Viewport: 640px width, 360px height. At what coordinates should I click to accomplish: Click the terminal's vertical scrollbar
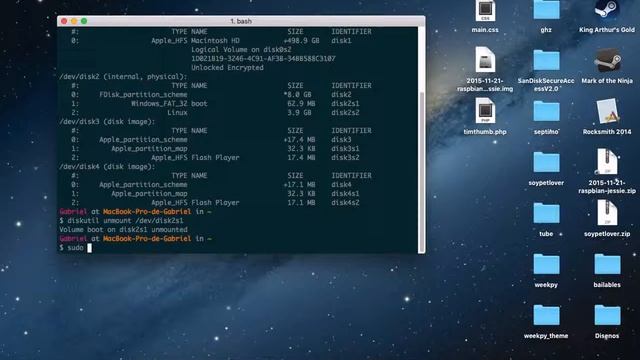point(422,171)
